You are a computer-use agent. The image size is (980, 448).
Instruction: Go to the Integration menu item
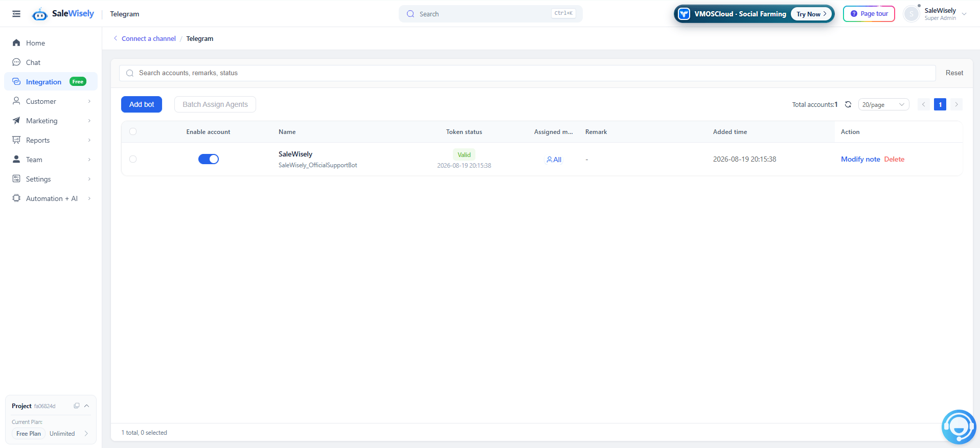(51, 82)
